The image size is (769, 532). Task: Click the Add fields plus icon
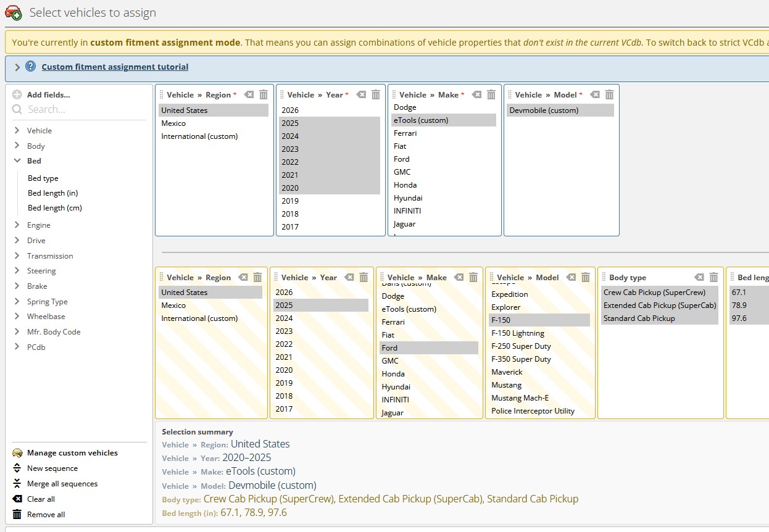click(x=17, y=94)
